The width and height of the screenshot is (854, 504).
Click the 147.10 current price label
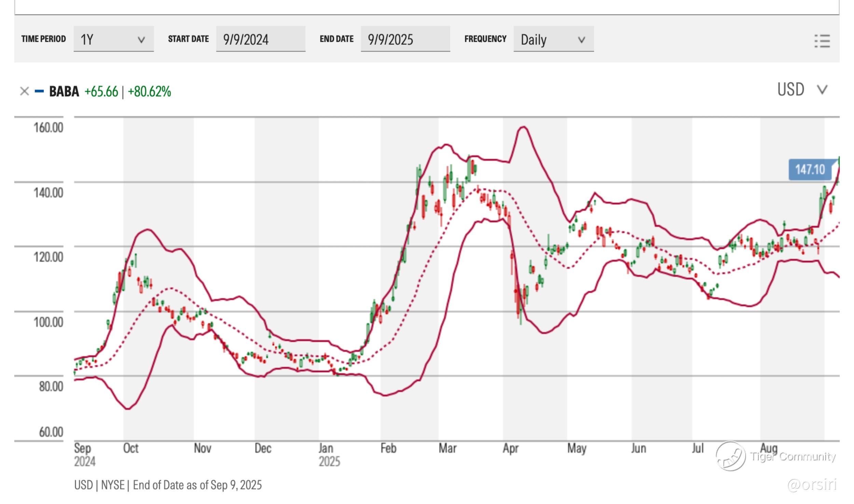pyautogui.click(x=810, y=169)
